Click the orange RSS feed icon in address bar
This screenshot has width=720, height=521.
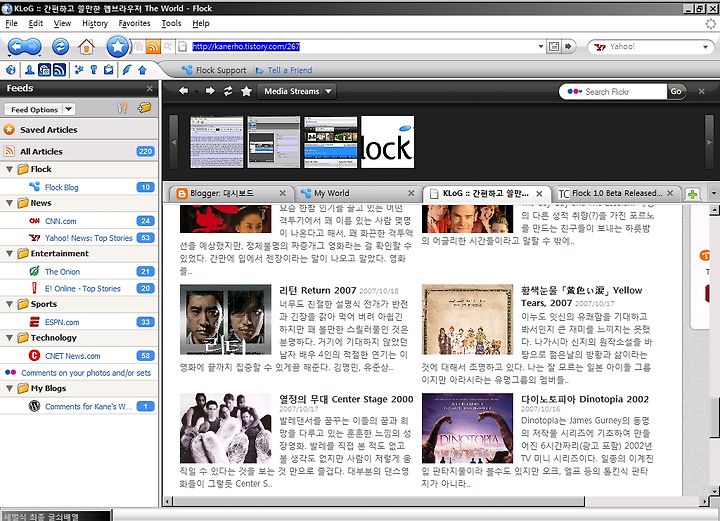pyautogui.click(x=153, y=46)
